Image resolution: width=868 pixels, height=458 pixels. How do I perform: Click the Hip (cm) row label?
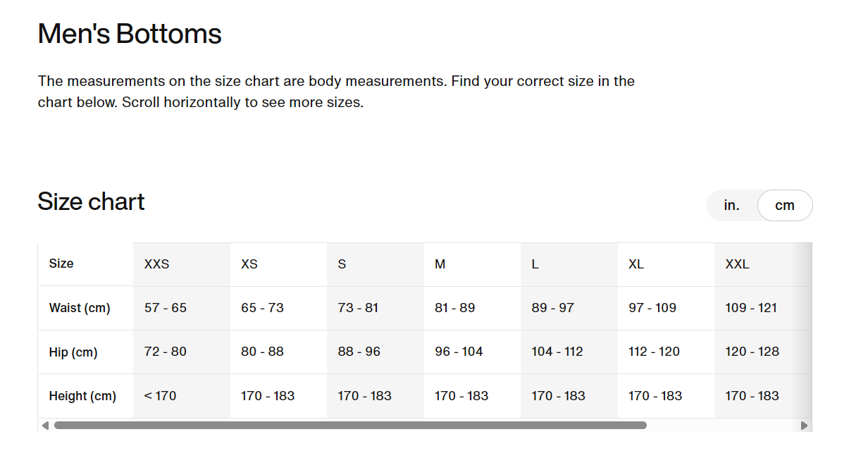click(73, 352)
